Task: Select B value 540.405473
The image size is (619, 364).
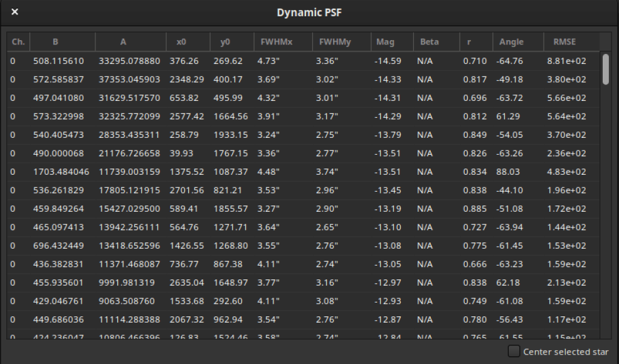Action: [x=58, y=135]
